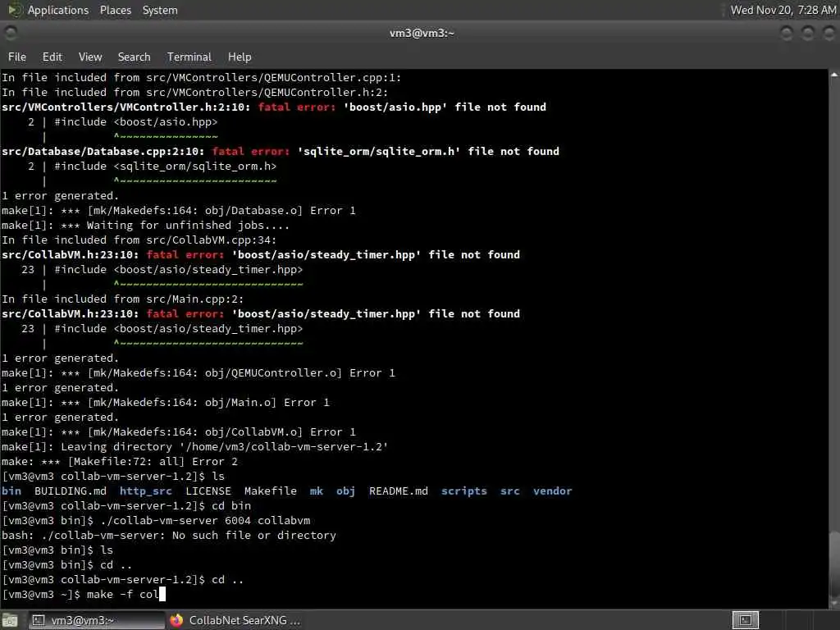Click 'sqlite_orm/sqlite_orm.h' file not found error
Image resolution: width=840 pixels, height=630 pixels.
click(x=281, y=151)
